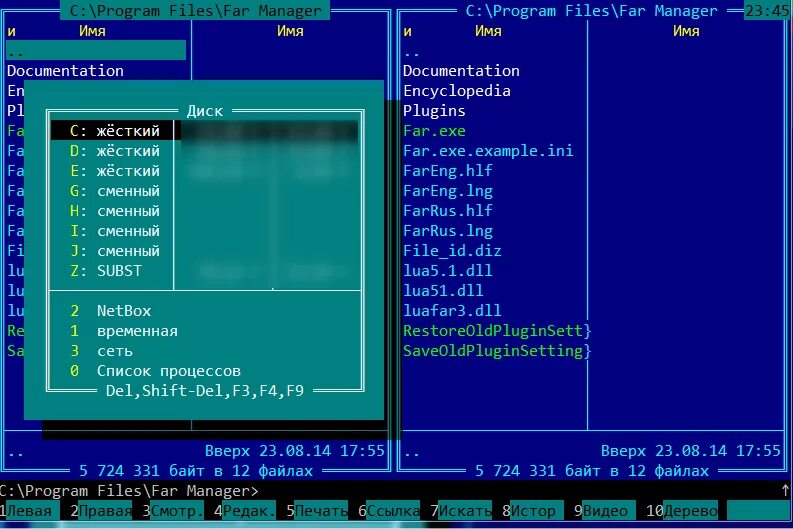Image resolution: width=793 pixels, height=529 pixels.
Task: Click the 3 Смотр. function key button
Action: [173, 510]
